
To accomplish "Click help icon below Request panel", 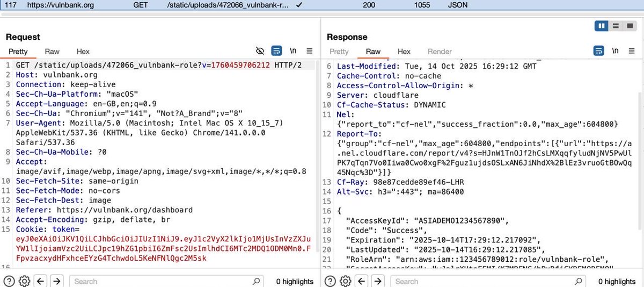I will [x=9, y=281].
